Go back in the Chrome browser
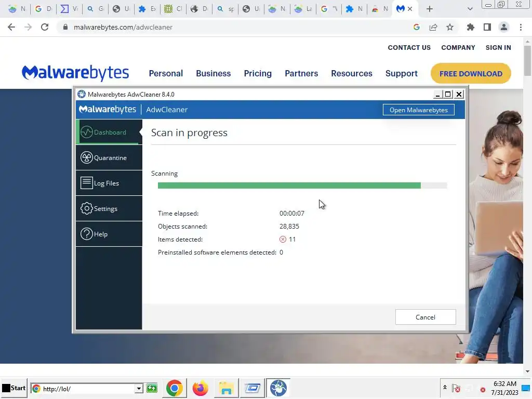The image size is (532, 399). 11,27
